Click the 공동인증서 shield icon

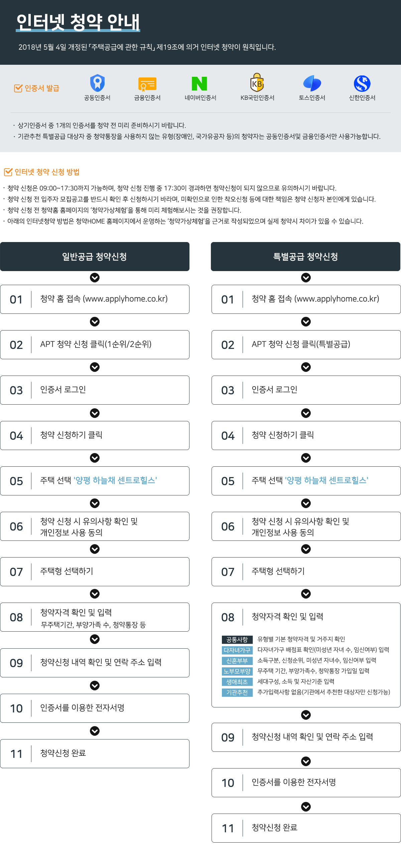click(x=97, y=83)
